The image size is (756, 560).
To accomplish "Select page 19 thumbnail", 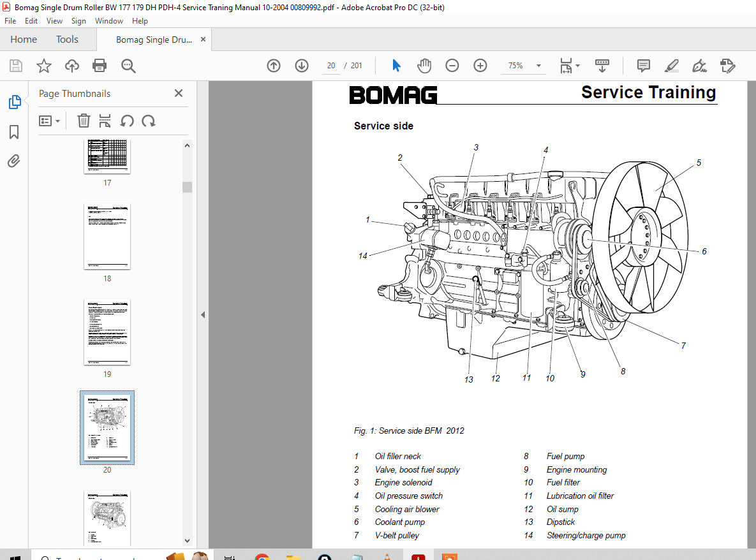I will [107, 332].
